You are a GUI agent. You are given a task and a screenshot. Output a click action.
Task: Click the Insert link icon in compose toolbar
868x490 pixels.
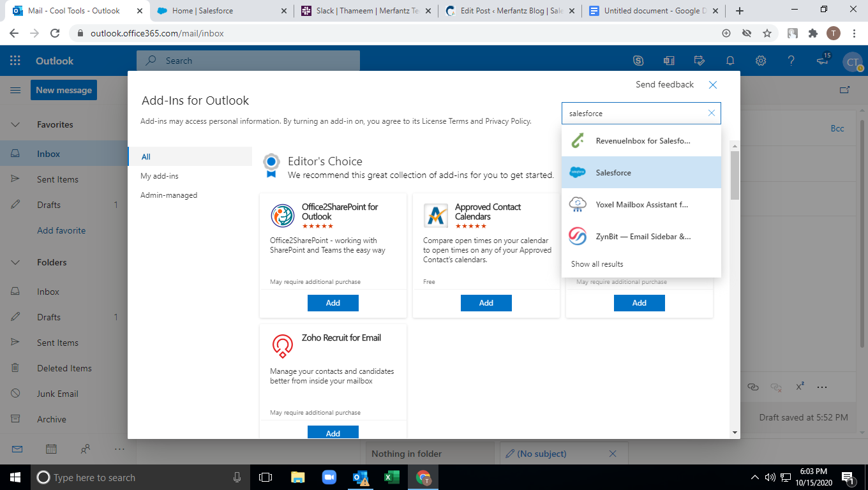click(x=753, y=387)
